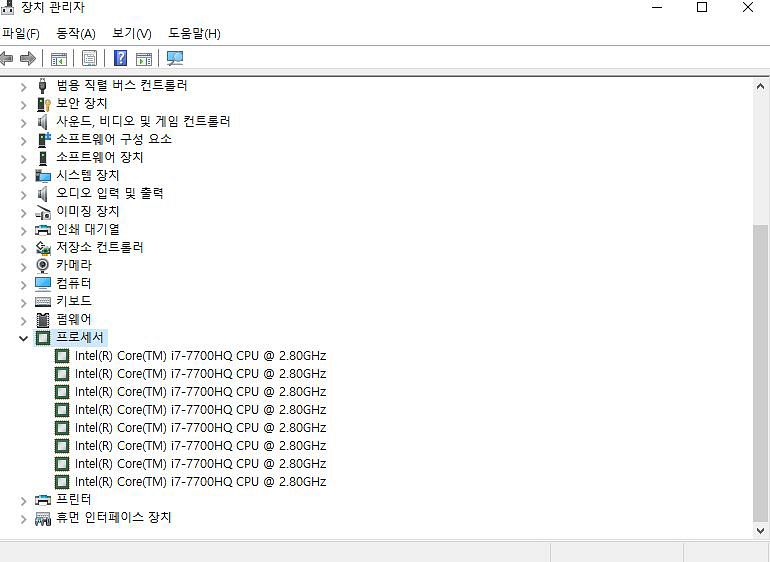The width and height of the screenshot is (770, 562).
Task: Expand the 휴먼 인터페이스 장치 node
Action: pyautogui.click(x=23, y=519)
